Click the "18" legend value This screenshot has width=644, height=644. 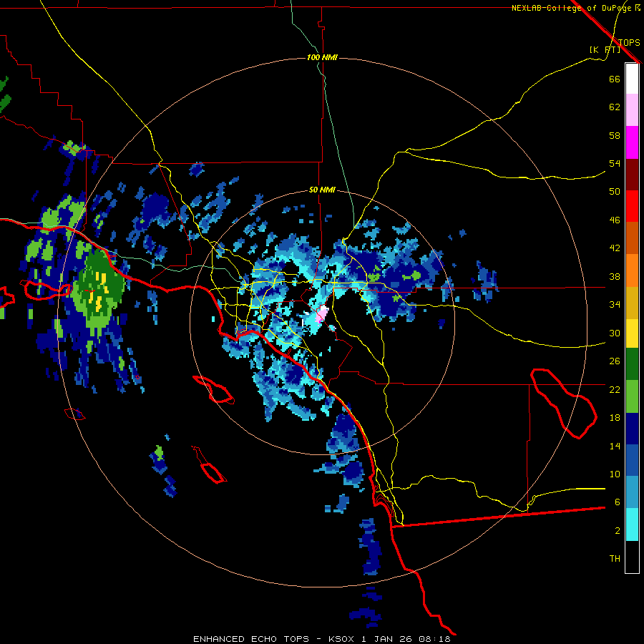[615, 417]
